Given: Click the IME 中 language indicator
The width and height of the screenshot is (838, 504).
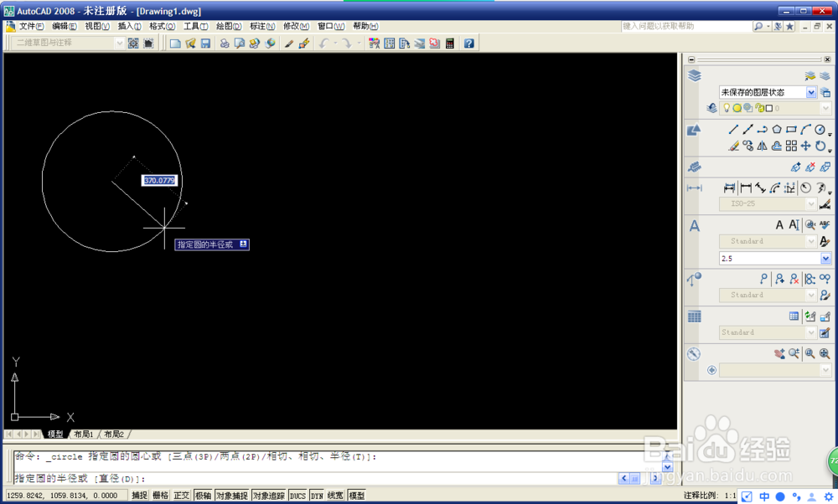Looking at the screenshot, I should [764, 496].
